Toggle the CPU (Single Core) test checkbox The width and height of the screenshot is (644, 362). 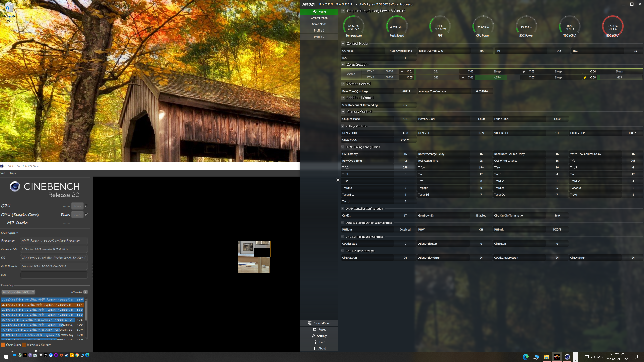click(86, 214)
